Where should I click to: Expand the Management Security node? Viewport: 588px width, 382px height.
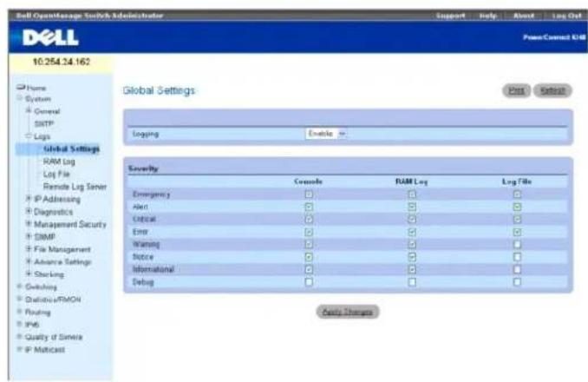click(29, 224)
